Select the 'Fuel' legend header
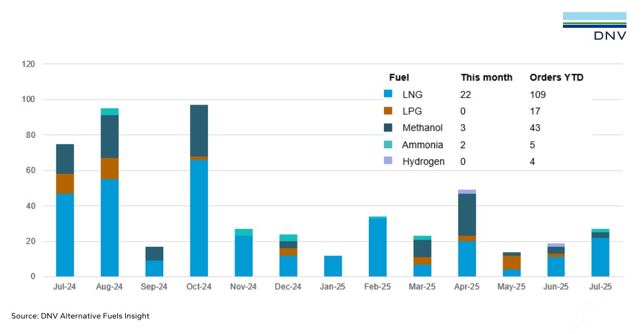This screenshot has height=334, width=644. click(x=399, y=77)
